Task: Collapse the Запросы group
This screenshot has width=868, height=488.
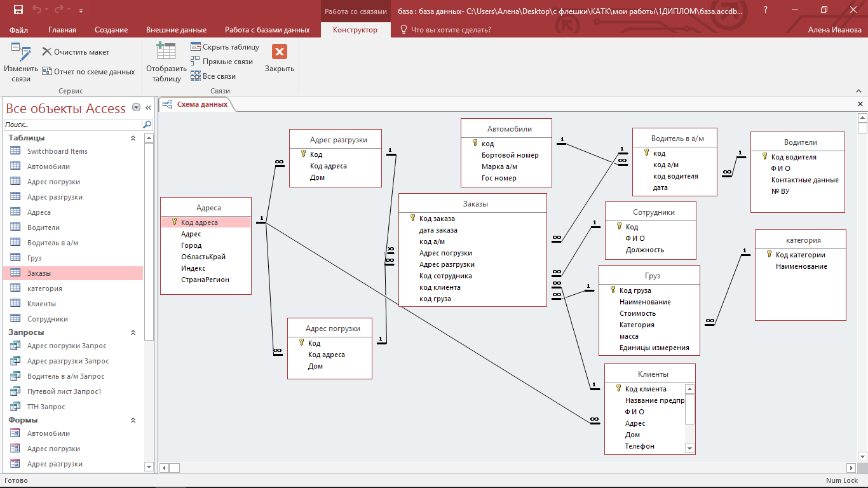Action: click(133, 332)
